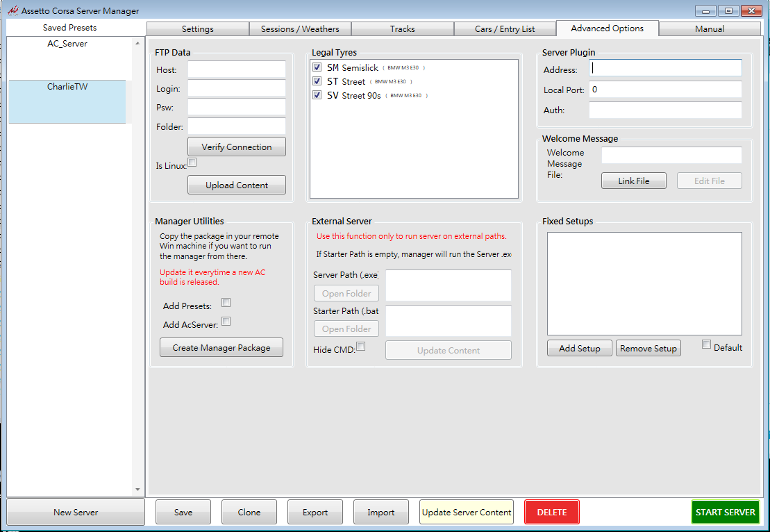Check the Default fixed setup box
Screen dimensions: 770x532
(706, 344)
